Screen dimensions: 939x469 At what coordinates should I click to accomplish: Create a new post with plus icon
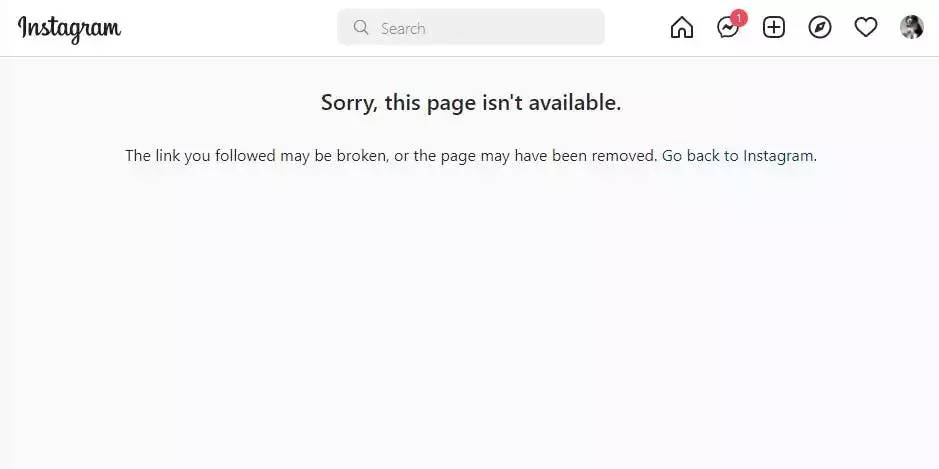pyautogui.click(x=774, y=28)
